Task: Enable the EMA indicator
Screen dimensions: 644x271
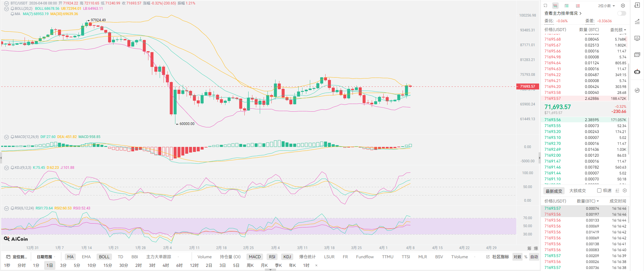Action: 86,257
